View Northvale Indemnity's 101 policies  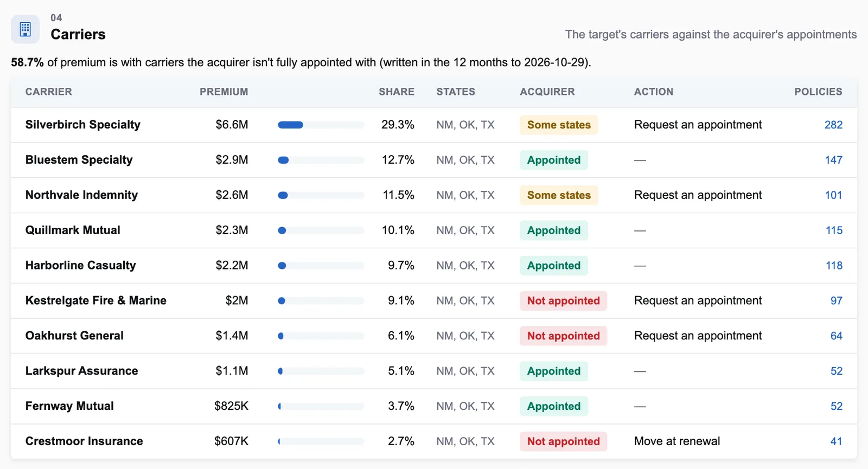click(833, 195)
